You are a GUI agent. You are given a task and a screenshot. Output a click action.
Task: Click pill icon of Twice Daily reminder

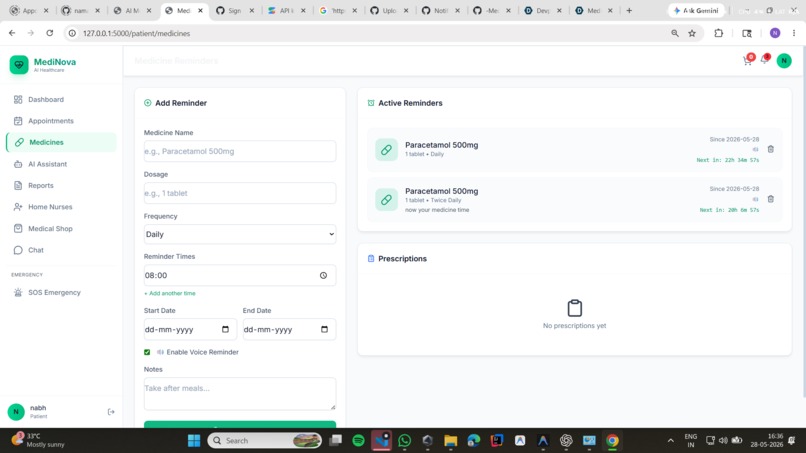(x=386, y=200)
